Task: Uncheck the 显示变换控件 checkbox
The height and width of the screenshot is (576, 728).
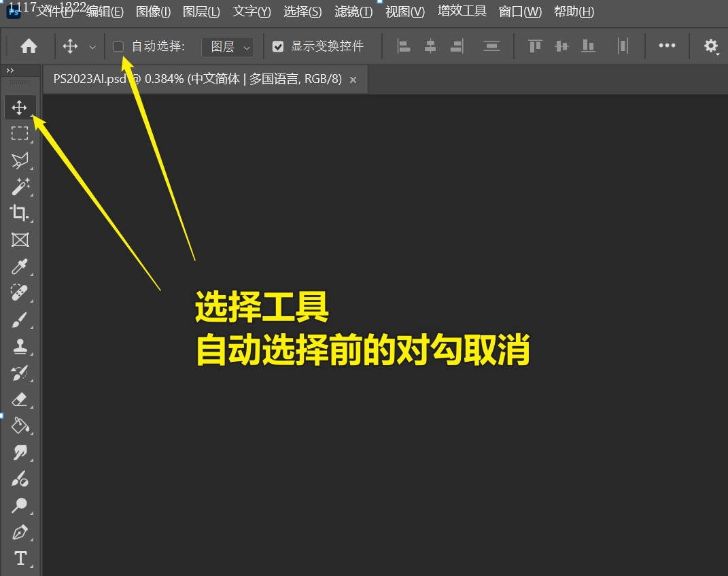Action: click(x=277, y=46)
